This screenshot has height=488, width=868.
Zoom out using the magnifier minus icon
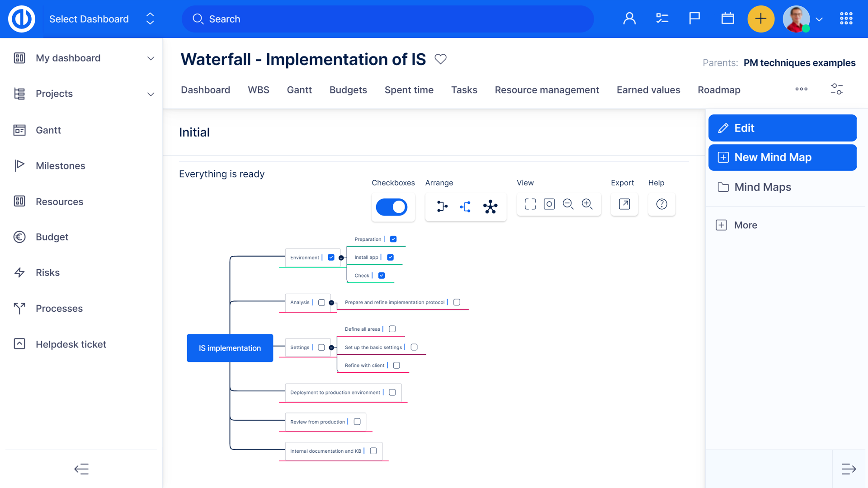coord(568,204)
